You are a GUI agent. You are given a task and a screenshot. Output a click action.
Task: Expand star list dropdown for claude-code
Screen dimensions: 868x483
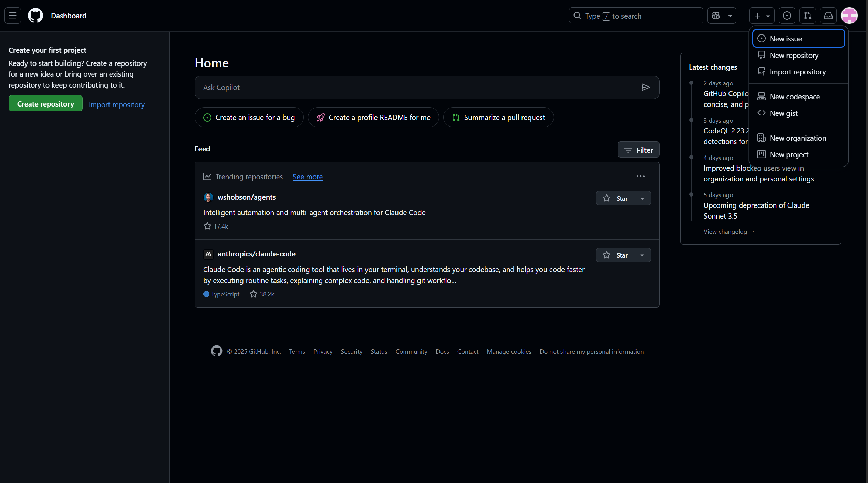tap(642, 255)
